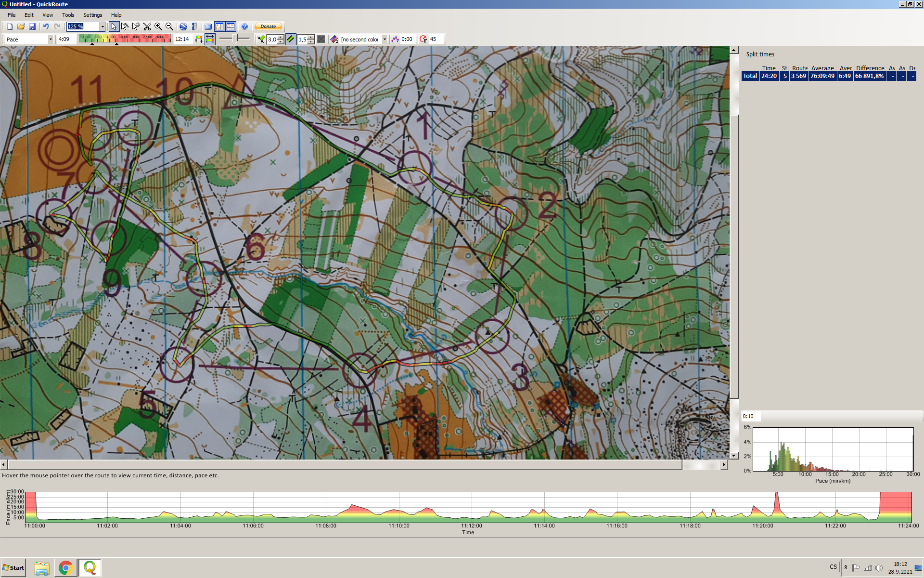Increase the 1,5 mask width stepper up
The width and height of the screenshot is (924, 578).
[311, 37]
